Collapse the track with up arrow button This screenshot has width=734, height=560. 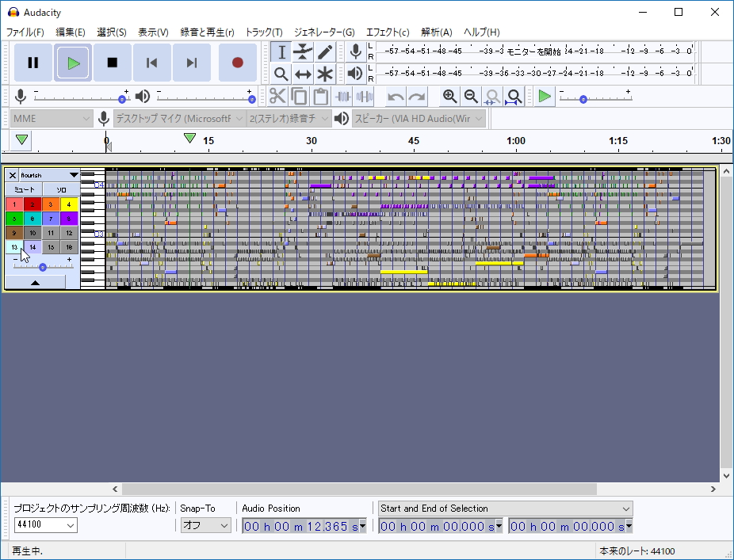(x=35, y=282)
